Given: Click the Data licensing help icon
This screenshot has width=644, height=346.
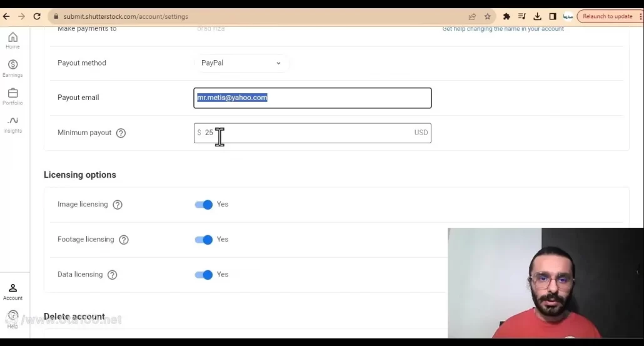Looking at the screenshot, I should pos(113,275).
